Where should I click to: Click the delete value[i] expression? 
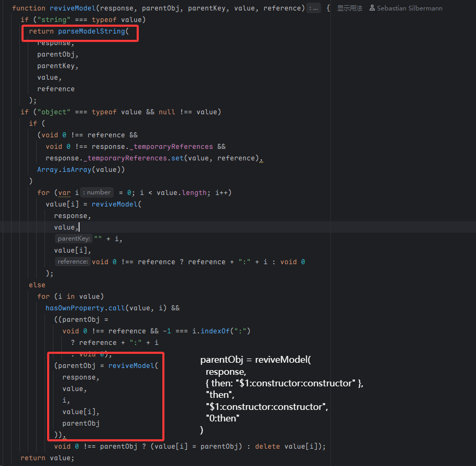coord(299,446)
